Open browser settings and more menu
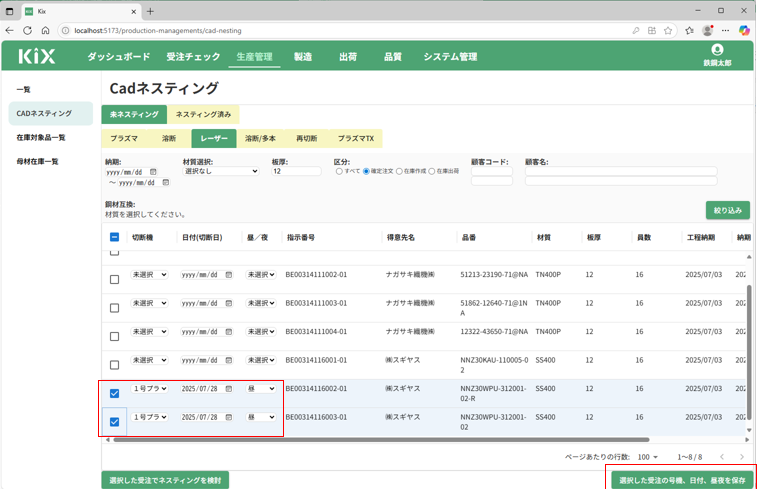This screenshot has height=489, width=759. [x=725, y=31]
